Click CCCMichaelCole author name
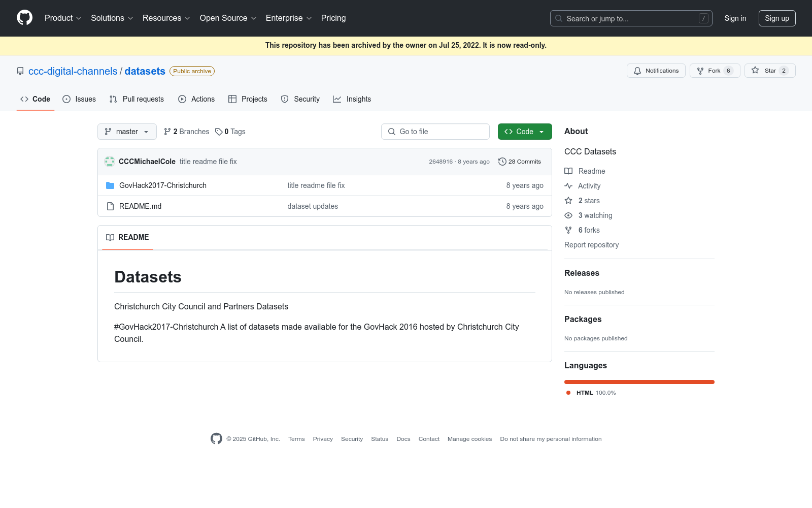 (x=147, y=162)
